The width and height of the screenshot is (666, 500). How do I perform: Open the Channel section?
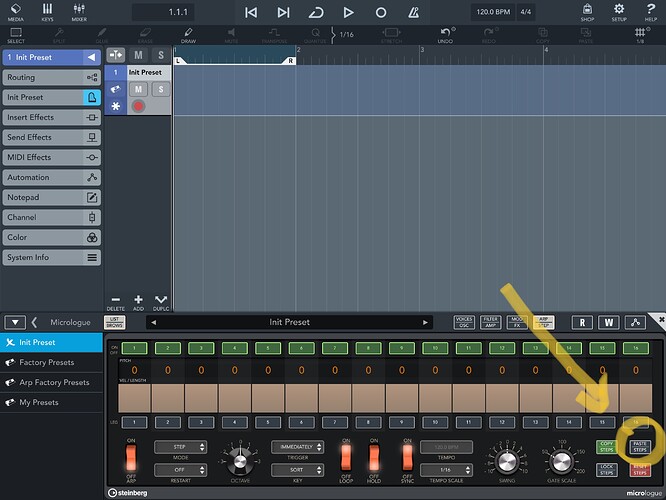tap(51, 217)
